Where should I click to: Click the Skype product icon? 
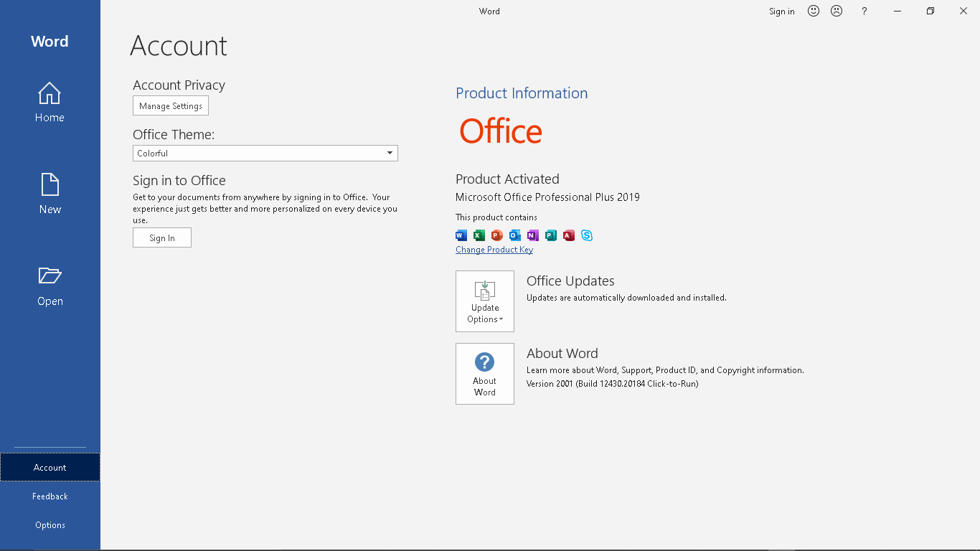pos(587,235)
